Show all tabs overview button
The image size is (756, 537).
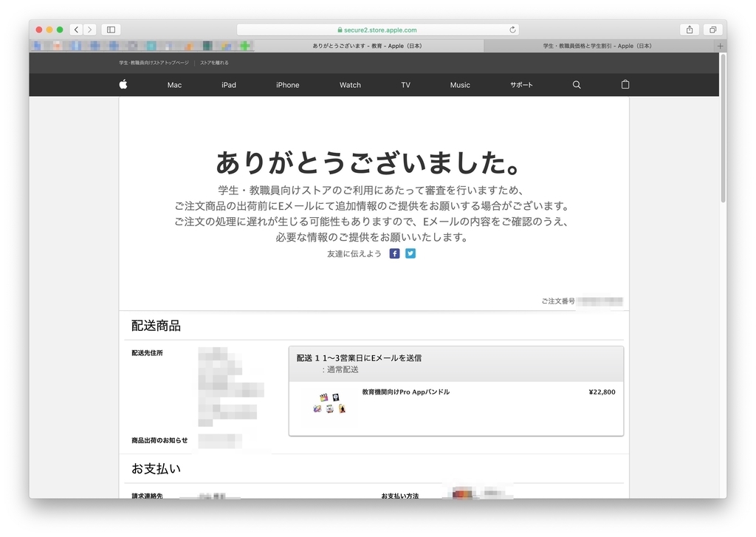(x=712, y=30)
